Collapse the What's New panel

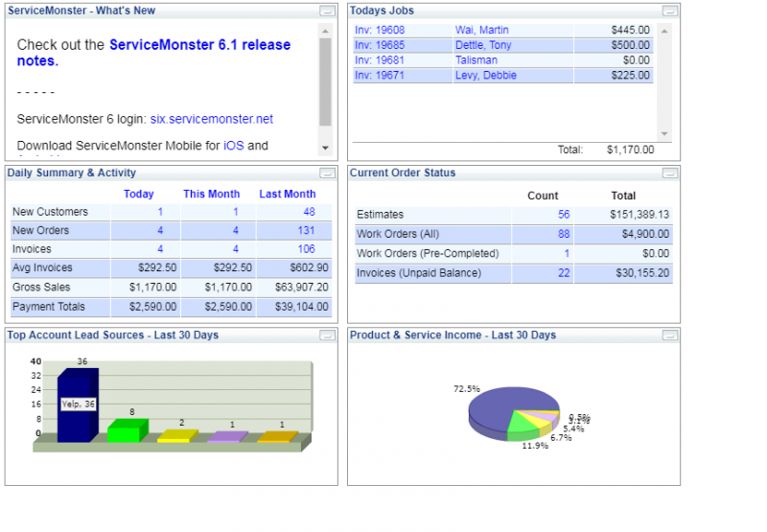pos(327,11)
